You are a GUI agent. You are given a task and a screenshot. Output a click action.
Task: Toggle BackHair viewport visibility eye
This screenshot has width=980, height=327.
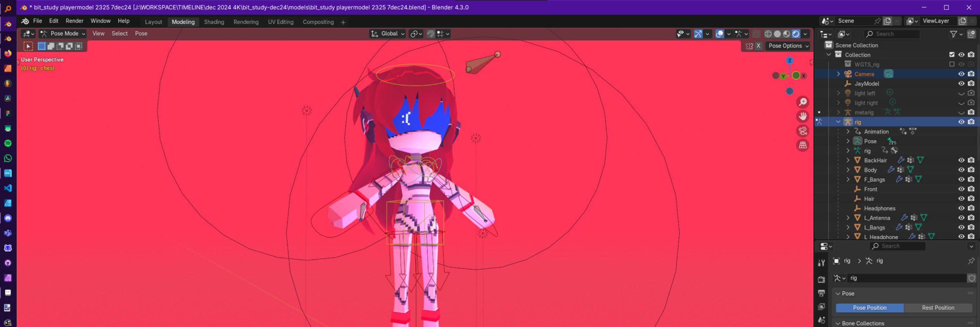click(x=961, y=160)
